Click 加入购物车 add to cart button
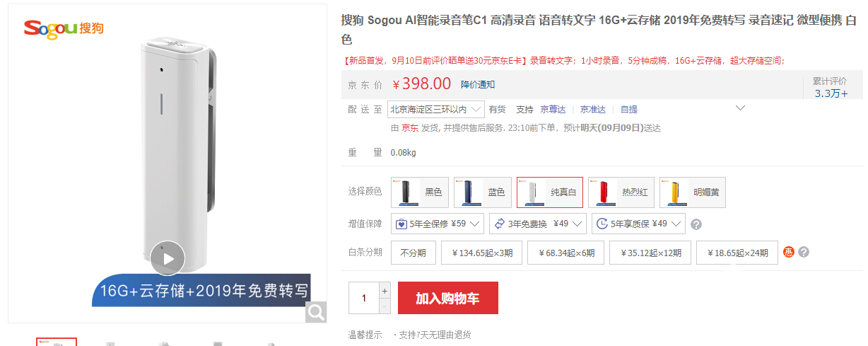The height and width of the screenshot is (346, 868). pyautogui.click(x=448, y=298)
